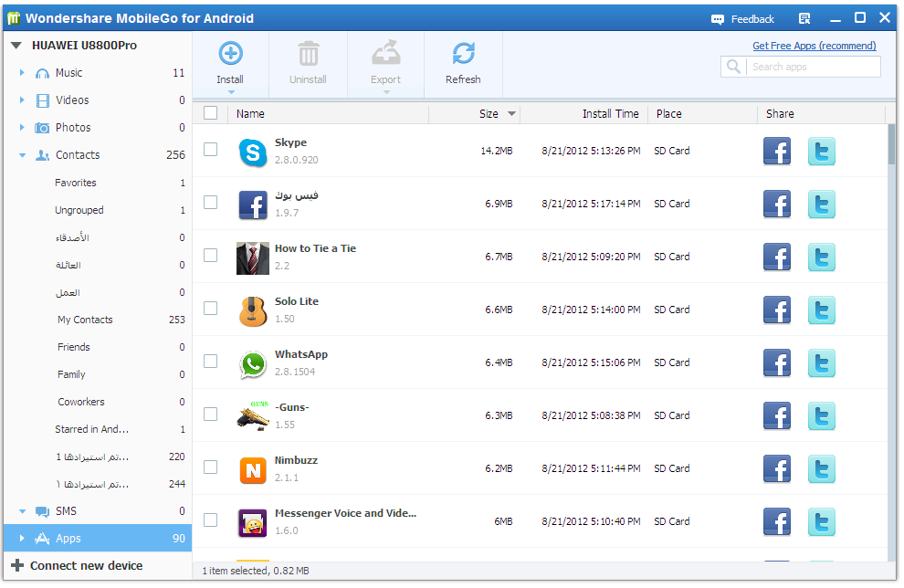Click the Videos film icon in sidebar
This screenshot has height=588, width=904.
[x=43, y=100]
